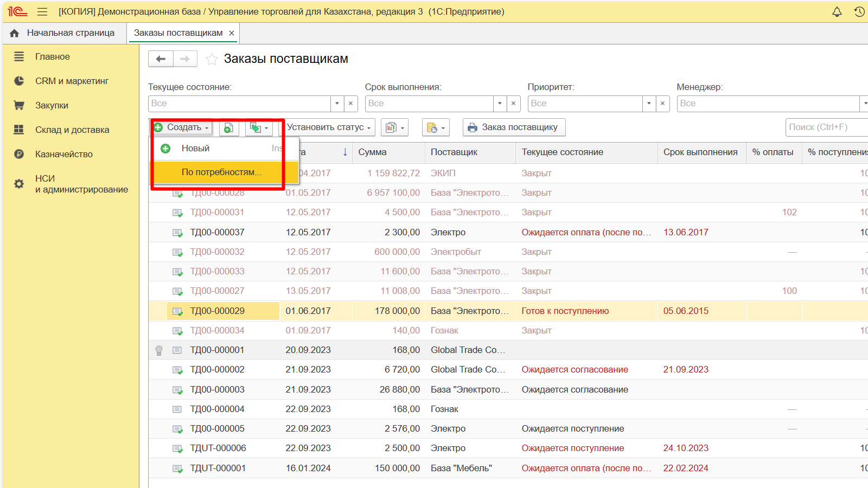The height and width of the screenshot is (488, 868).
Task: Open the reports icon menu
Action: (x=394, y=127)
